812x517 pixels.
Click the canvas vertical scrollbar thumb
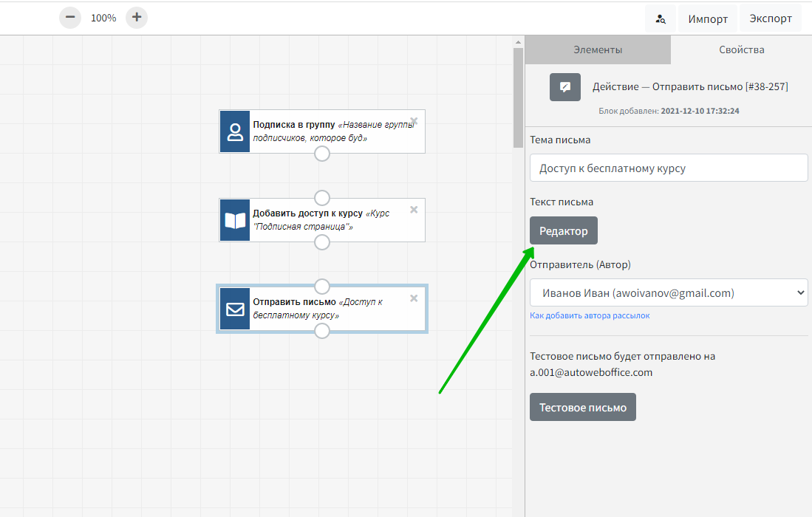click(518, 96)
